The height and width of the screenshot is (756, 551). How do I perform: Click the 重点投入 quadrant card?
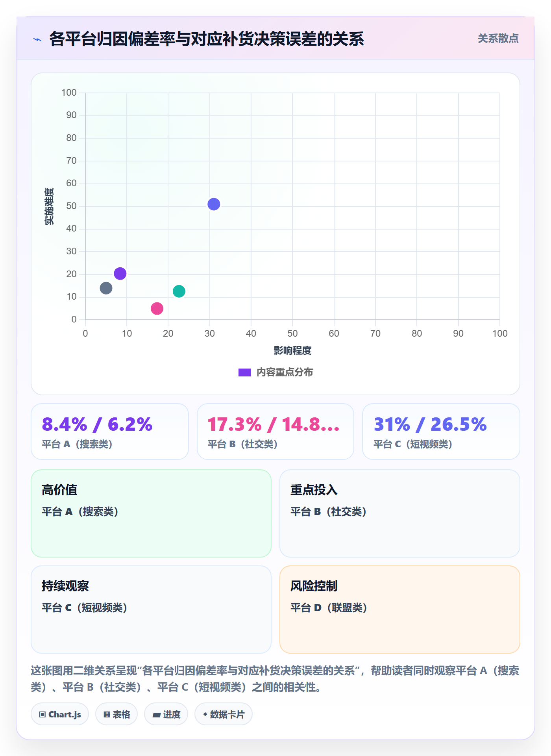400,513
